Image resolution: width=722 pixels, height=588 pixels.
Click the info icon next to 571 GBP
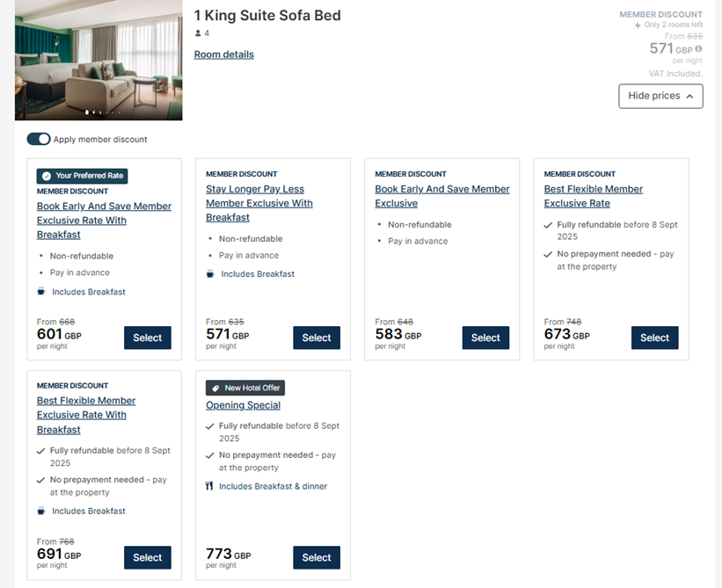point(699,50)
